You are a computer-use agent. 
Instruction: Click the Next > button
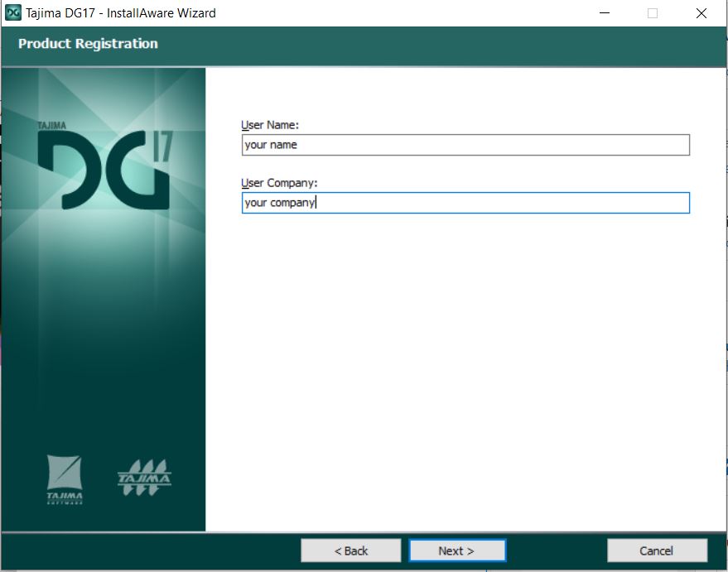[x=457, y=550]
